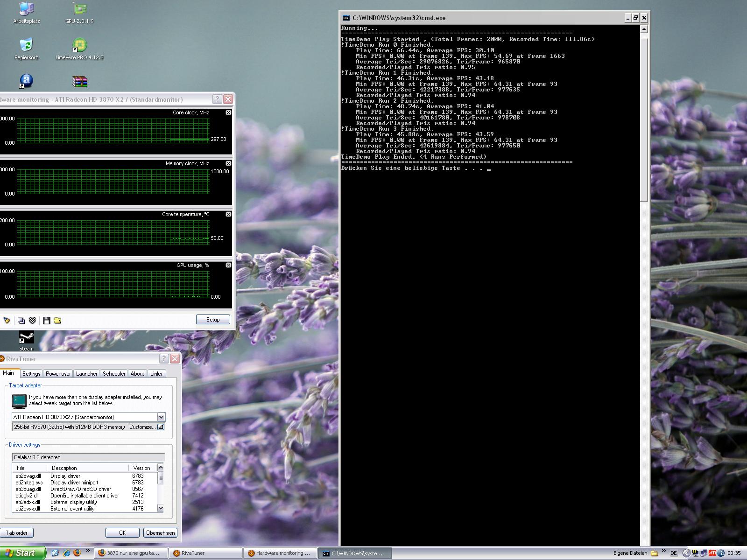The width and height of the screenshot is (747, 560).
Task: Click the Tab order button
Action: (x=17, y=532)
